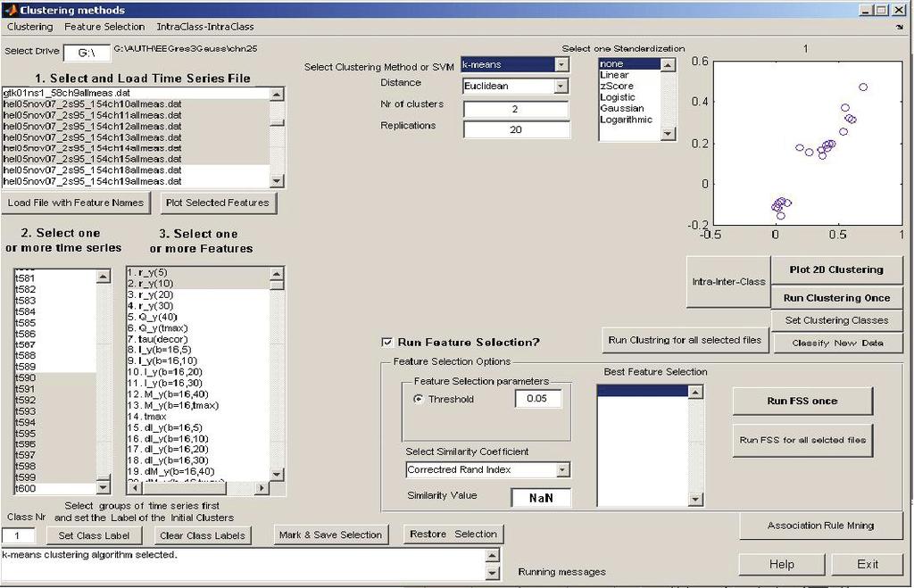The height and width of the screenshot is (588, 914).
Task: Click the Class Nr input field
Action: click(18, 535)
